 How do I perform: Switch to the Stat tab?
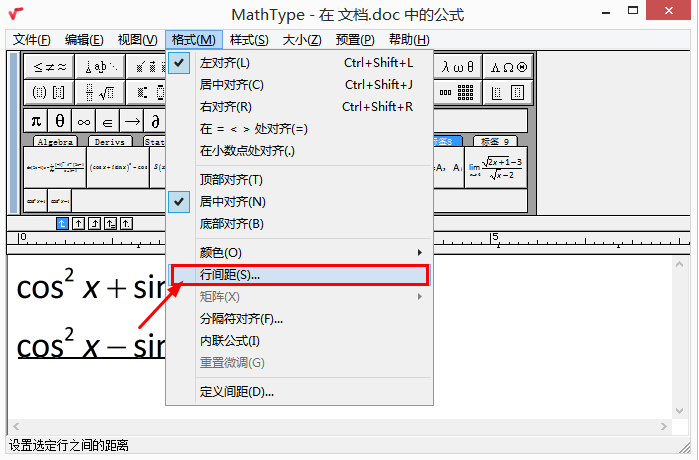[x=154, y=141]
